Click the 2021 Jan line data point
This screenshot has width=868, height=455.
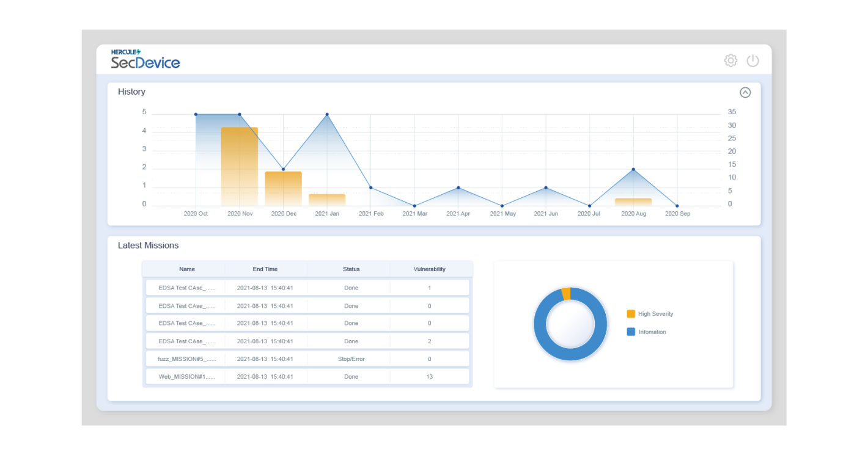[327, 115]
